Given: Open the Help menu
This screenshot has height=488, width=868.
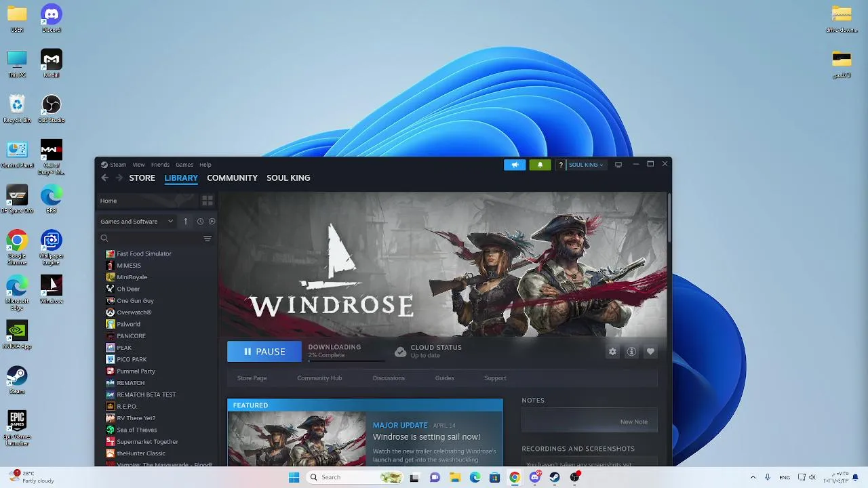Looking at the screenshot, I should 205,165.
